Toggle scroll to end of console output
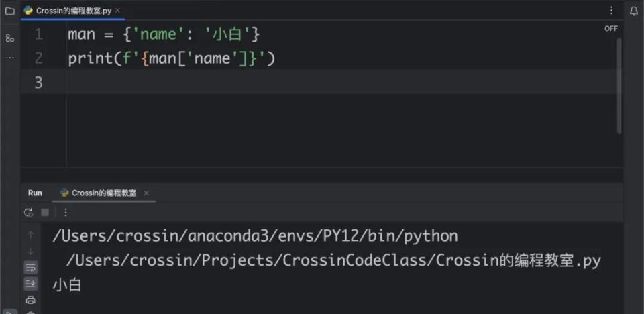The image size is (644, 314). (30, 283)
